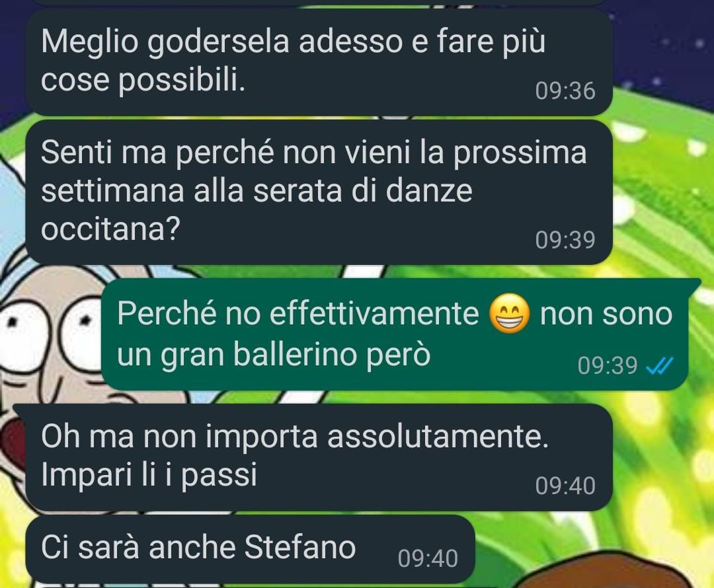Image resolution: width=714 pixels, height=588 pixels.
Task: Click 'settimana alla serata di danze' text line
Action: (x=257, y=191)
